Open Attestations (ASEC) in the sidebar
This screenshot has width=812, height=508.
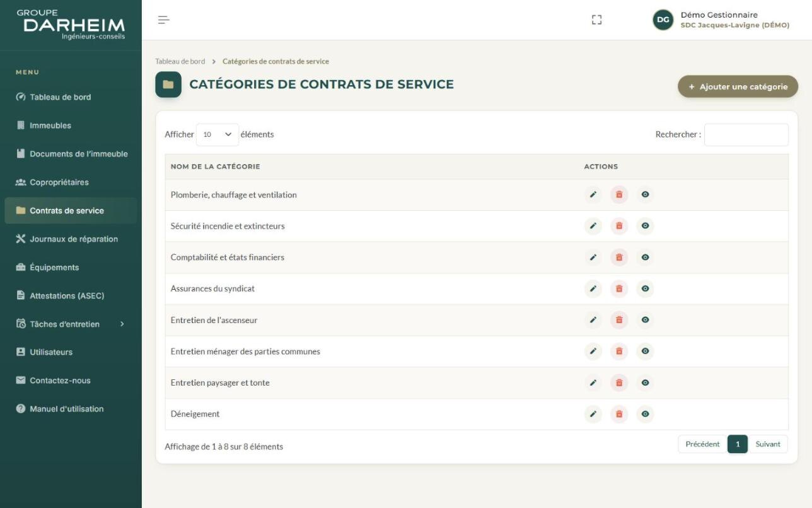(71, 296)
